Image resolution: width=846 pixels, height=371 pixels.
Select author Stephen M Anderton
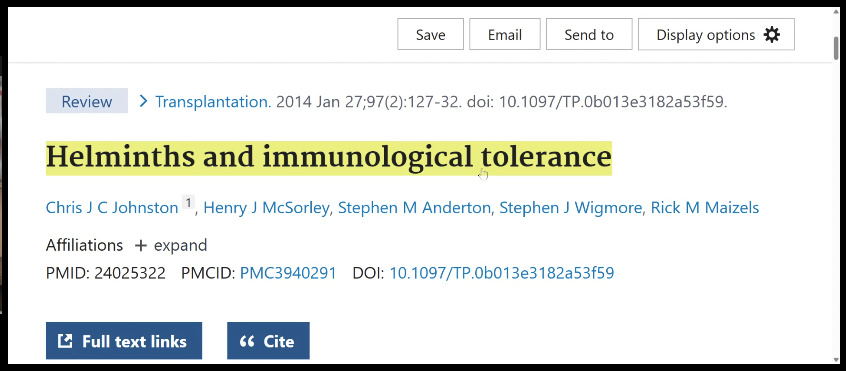click(x=414, y=208)
